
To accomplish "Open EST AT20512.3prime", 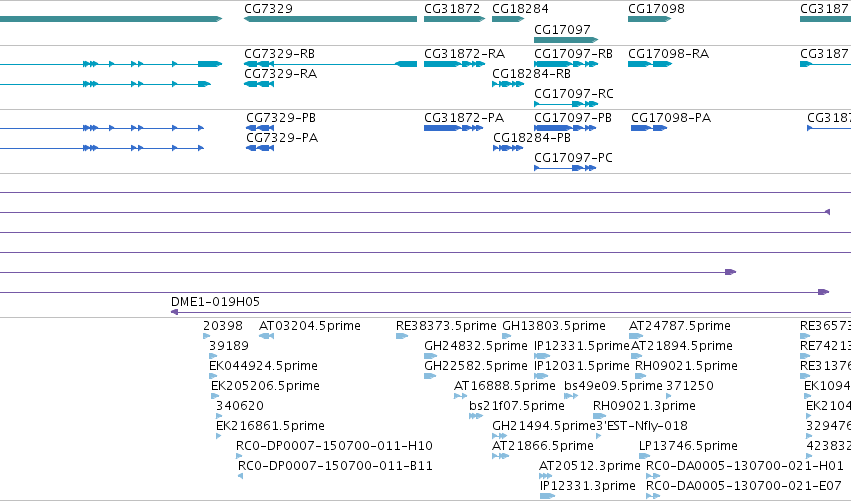I will [x=589, y=466].
